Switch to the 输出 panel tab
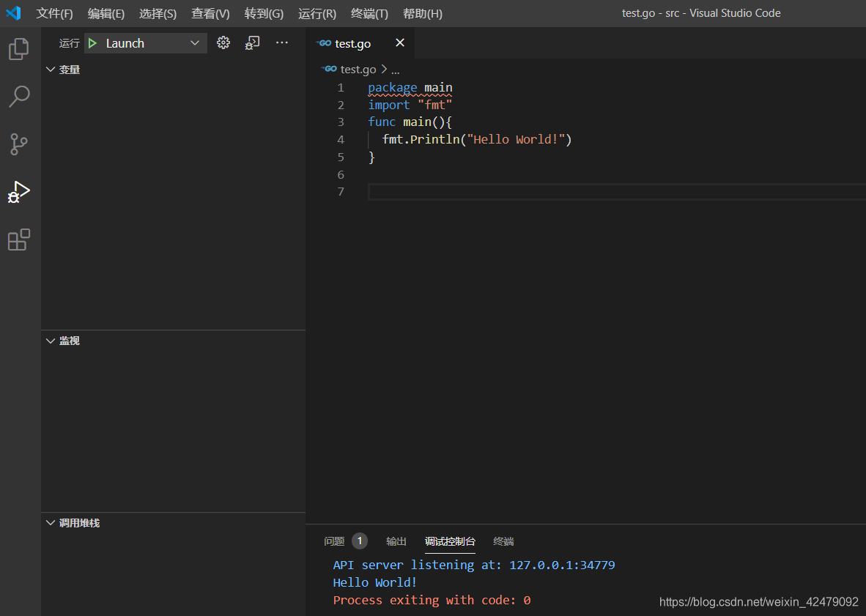 pos(396,541)
